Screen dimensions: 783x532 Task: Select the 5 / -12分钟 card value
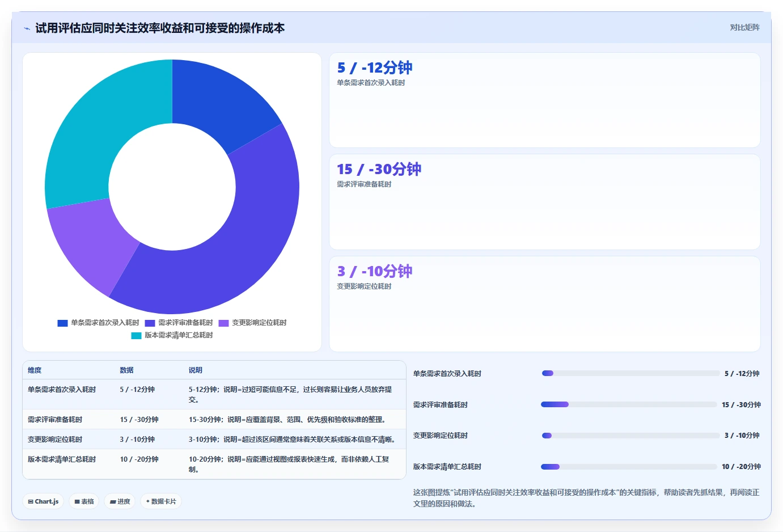pos(375,68)
